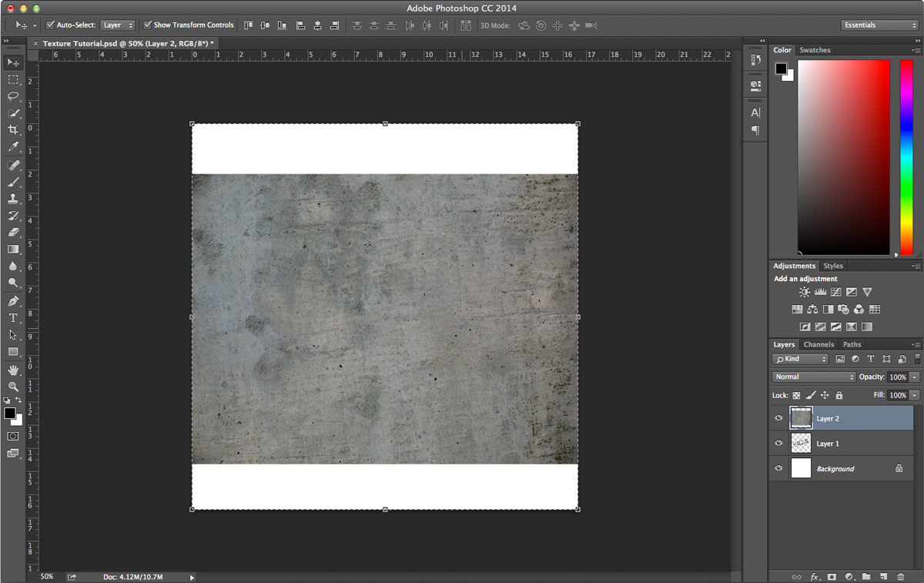This screenshot has width=924, height=583.
Task: Toggle visibility of Layer 1
Action: tap(778, 443)
